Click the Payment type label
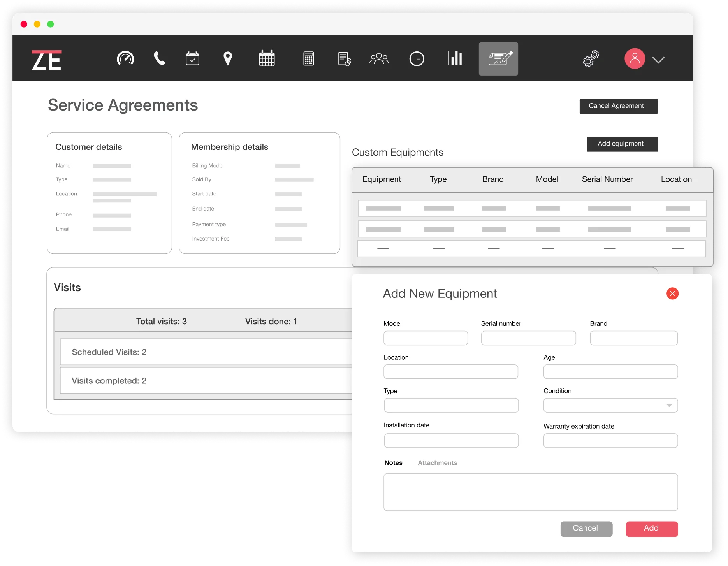728x566 pixels. tap(209, 225)
